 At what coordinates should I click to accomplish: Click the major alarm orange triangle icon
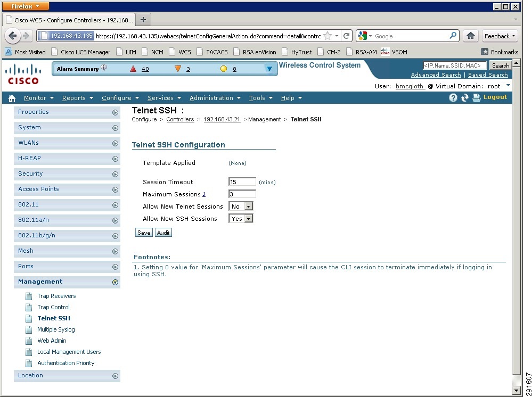click(178, 69)
